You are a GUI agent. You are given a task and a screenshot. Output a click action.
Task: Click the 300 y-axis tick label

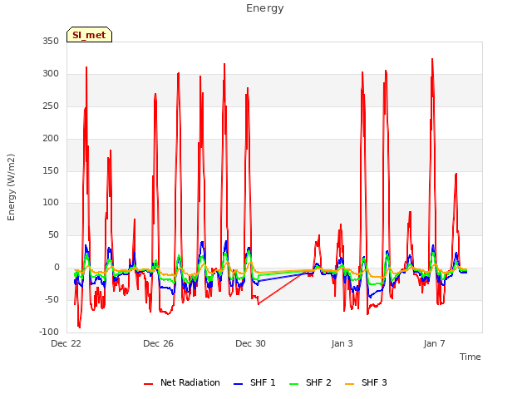[51, 74]
